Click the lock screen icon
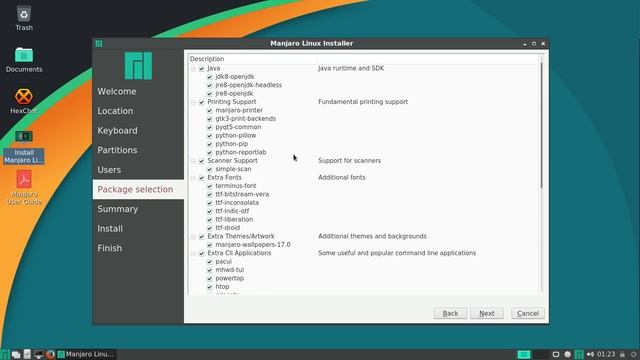This screenshot has width=640, height=360. coord(622,354)
